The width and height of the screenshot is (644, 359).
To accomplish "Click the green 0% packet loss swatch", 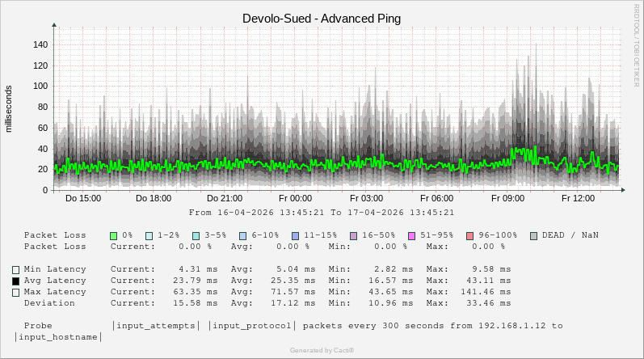I will [114, 235].
